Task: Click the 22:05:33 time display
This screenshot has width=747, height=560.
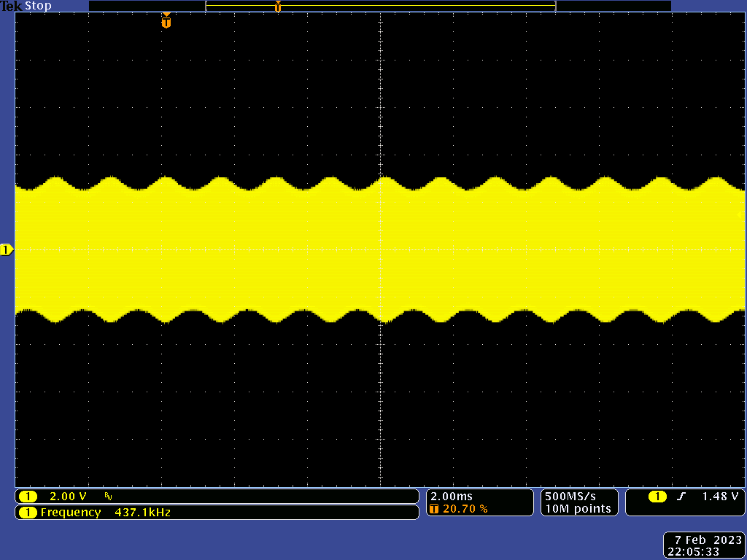Action: point(693,552)
